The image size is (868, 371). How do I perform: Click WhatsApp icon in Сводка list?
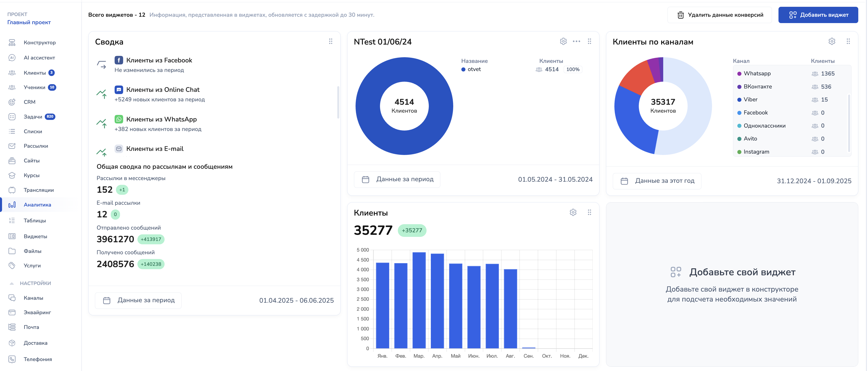pyautogui.click(x=119, y=119)
